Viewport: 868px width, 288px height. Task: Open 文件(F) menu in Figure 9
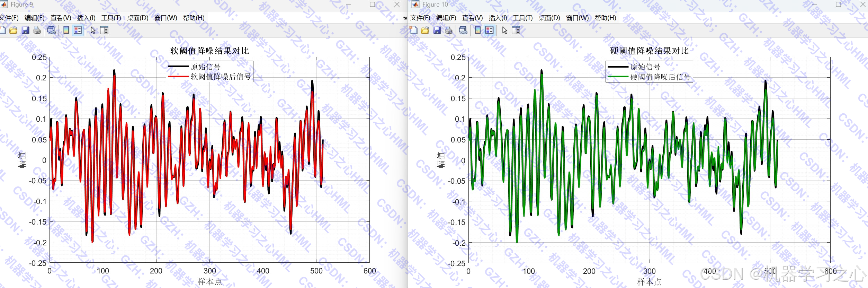(x=9, y=18)
